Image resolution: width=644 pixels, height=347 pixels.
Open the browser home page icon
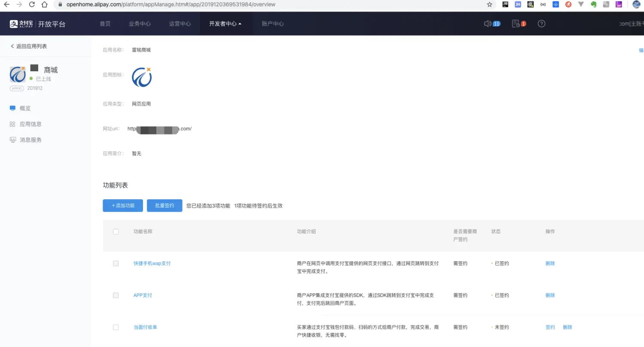[x=44, y=4]
